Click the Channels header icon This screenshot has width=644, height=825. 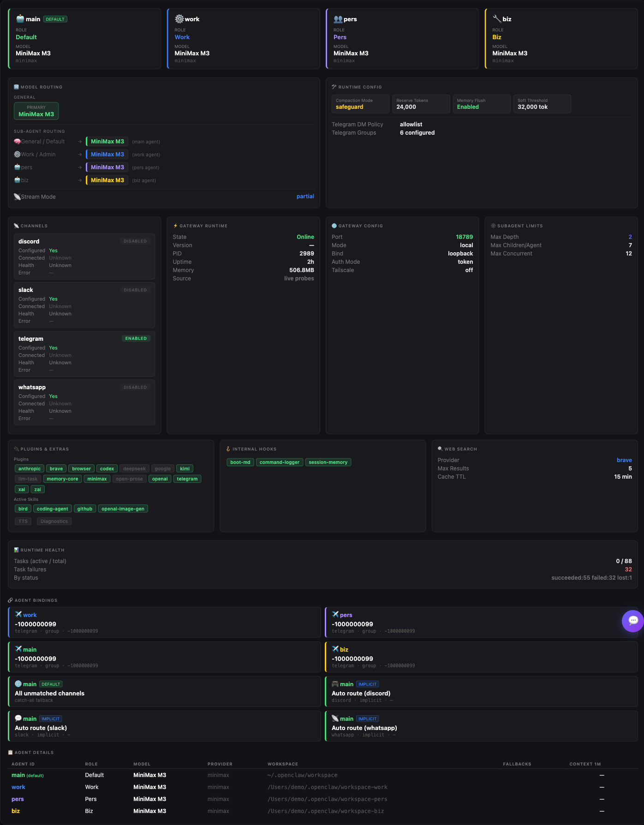click(x=17, y=226)
